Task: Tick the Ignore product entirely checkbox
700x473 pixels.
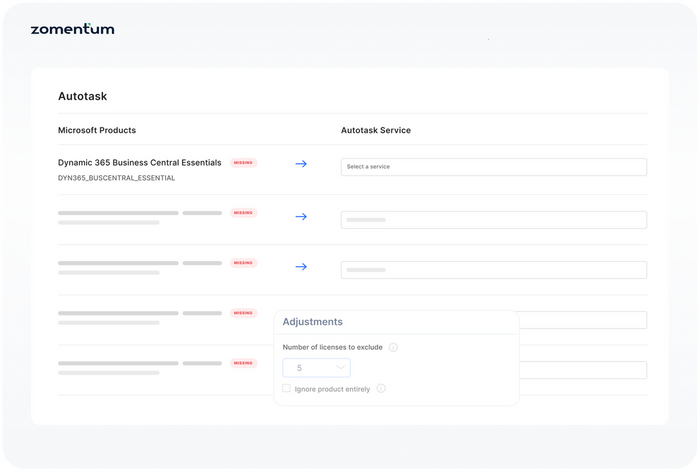Action: (286, 388)
